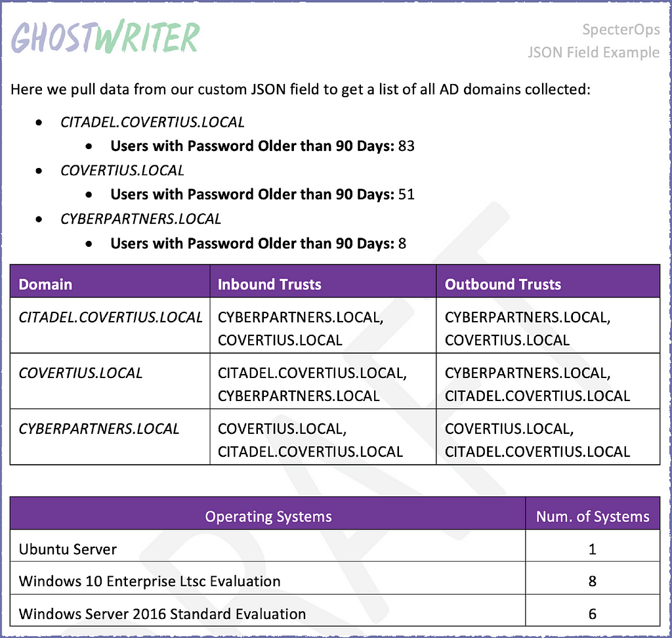
Task: Click the 'SpecterOps' header text
Action: (x=621, y=29)
